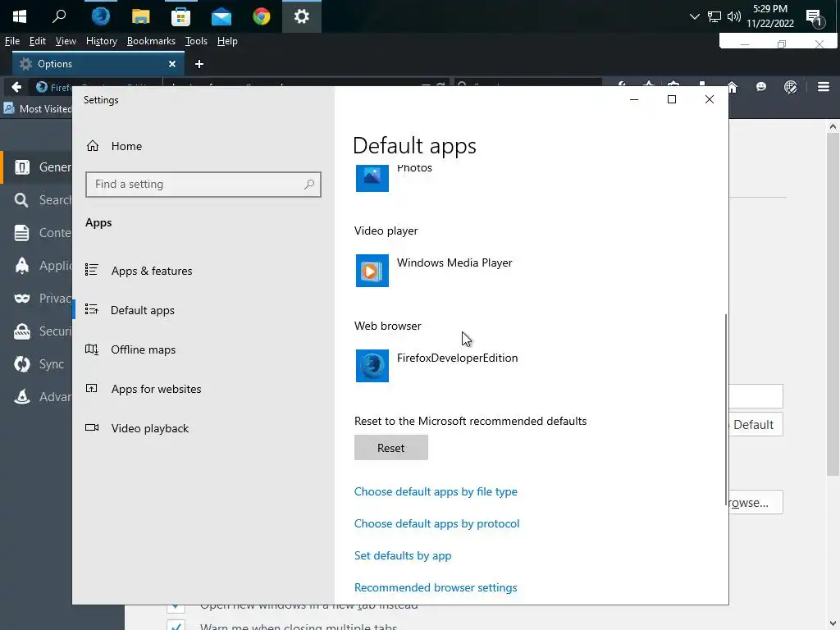Open Privacy category in Firefox Options
Image resolution: width=840 pixels, height=630 pixels.
click(x=38, y=299)
